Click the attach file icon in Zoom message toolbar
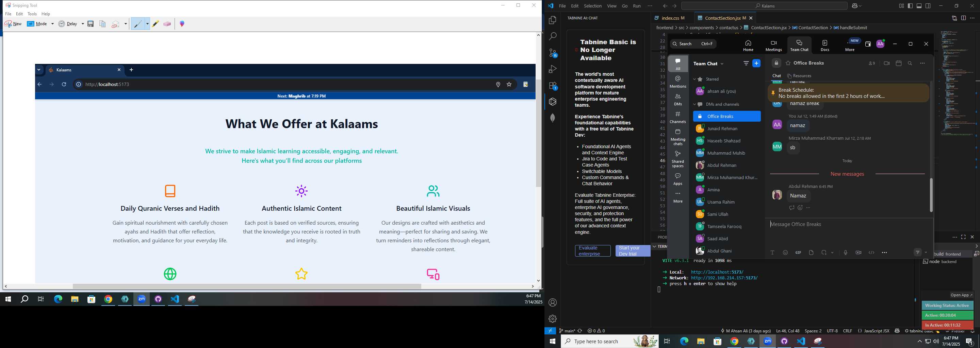The height and width of the screenshot is (348, 980). [x=811, y=253]
